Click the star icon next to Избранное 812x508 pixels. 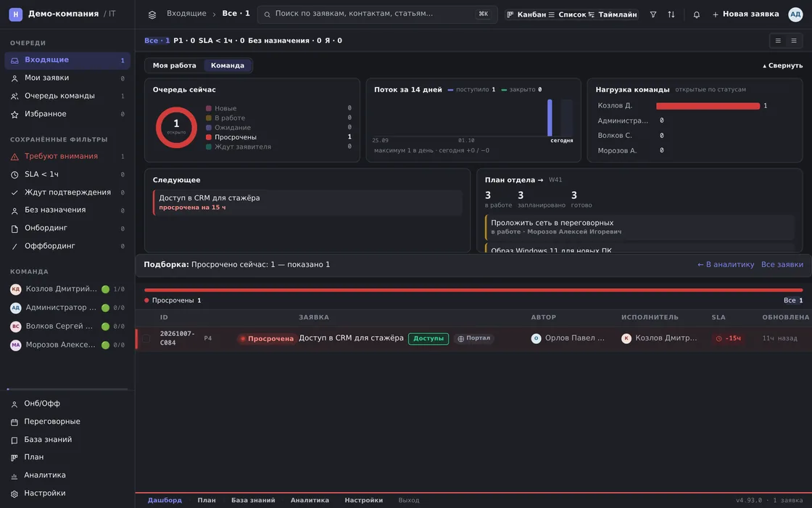[x=14, y=115]
